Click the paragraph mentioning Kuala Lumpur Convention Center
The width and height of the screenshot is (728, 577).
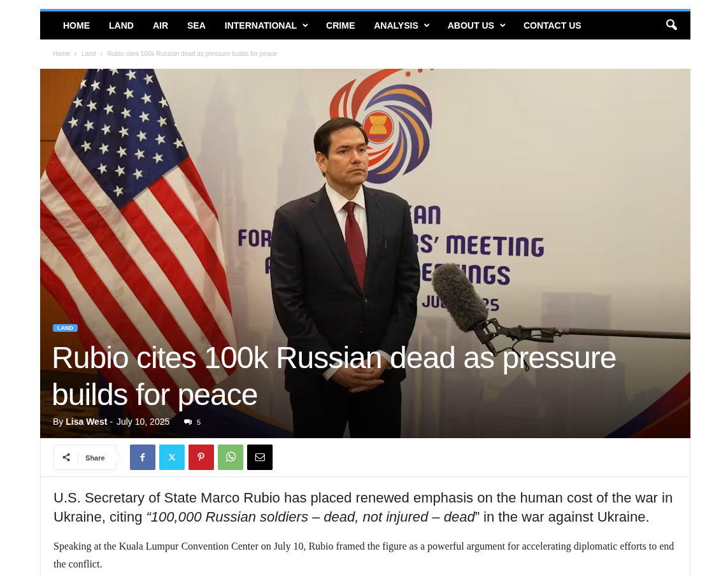(364, 555)
